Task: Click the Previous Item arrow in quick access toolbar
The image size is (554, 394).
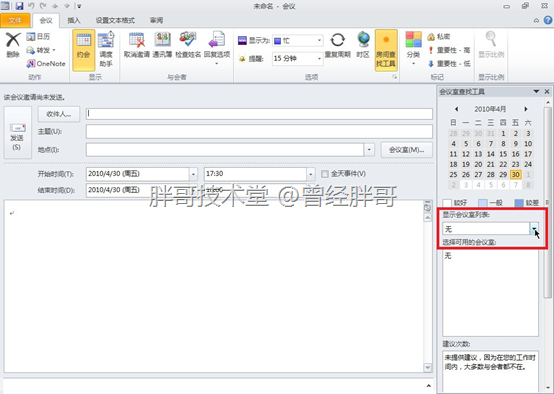Action: pos(55,6)
